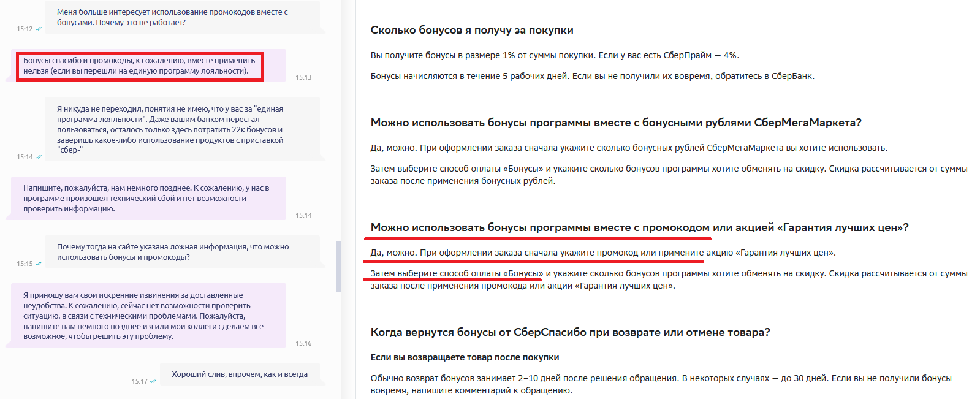
Task: Select the paragraph "Вы получите бонусы в размере 1%"
Action: 555,55
